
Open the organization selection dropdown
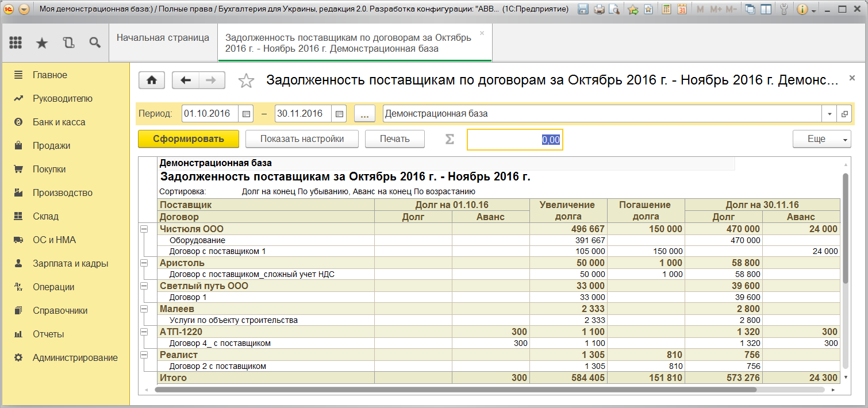click(828, 113)
